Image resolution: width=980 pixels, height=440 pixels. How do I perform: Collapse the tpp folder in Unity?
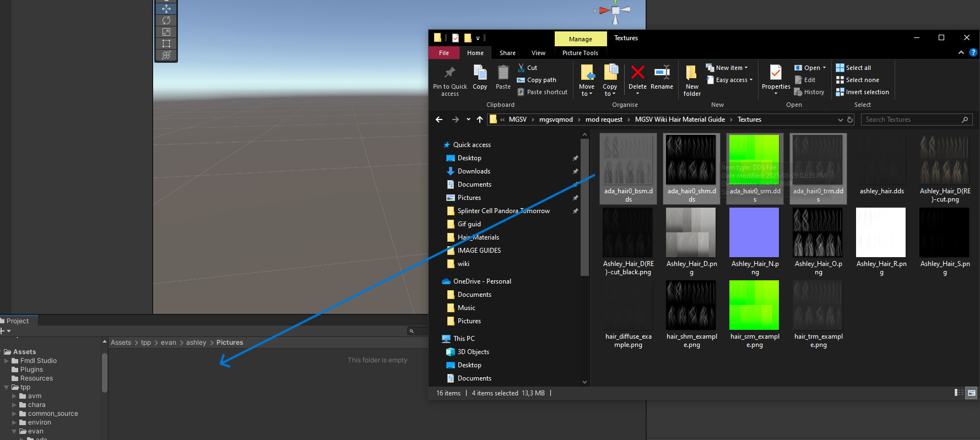[7, 387]
